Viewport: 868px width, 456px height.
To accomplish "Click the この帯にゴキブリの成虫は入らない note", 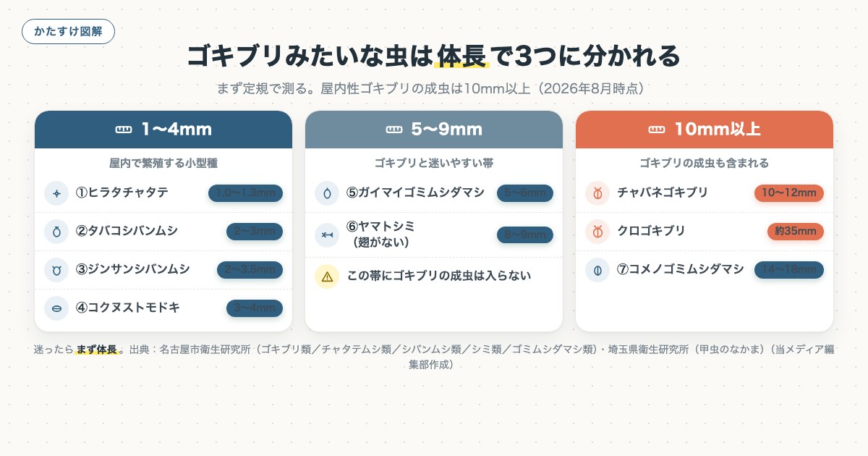I will click(x=439, y=276).
